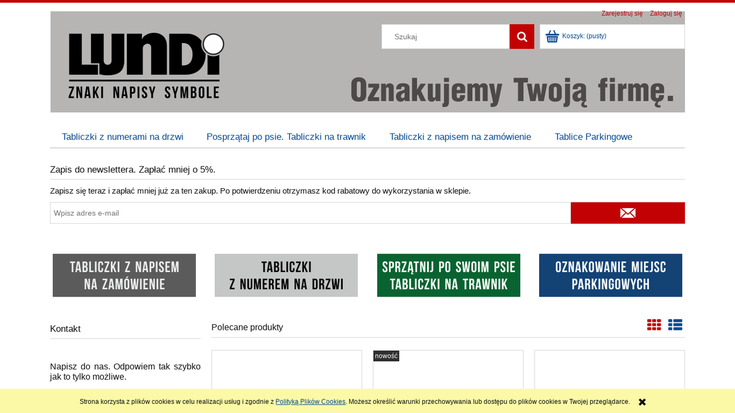Submit newsletter with envelope button
735x413 pixels.
628,213
